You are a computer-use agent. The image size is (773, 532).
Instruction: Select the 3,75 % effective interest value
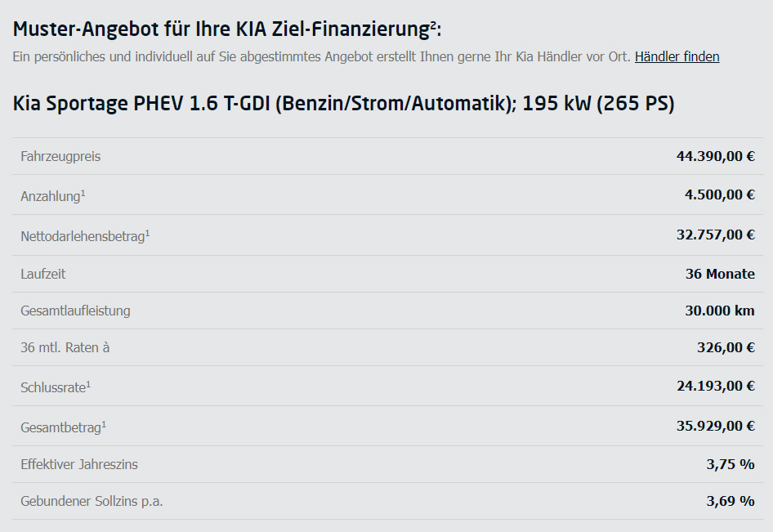[x=731, y=464]
